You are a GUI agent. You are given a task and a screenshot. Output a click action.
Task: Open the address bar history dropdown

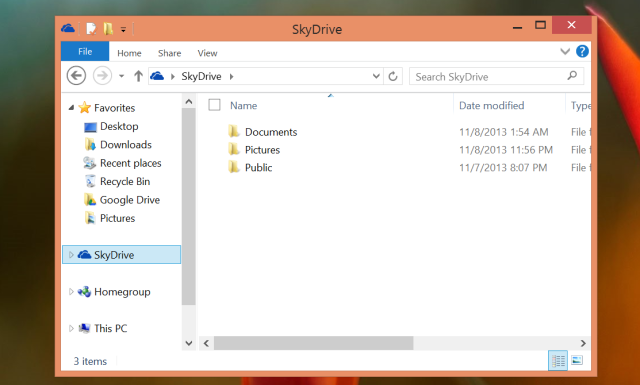pos(376,76)
